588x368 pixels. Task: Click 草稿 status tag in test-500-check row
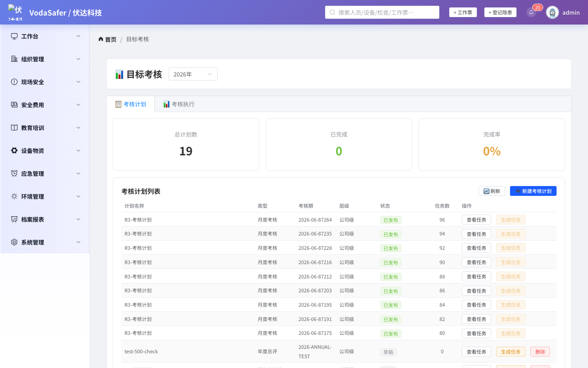pos(388,352)
